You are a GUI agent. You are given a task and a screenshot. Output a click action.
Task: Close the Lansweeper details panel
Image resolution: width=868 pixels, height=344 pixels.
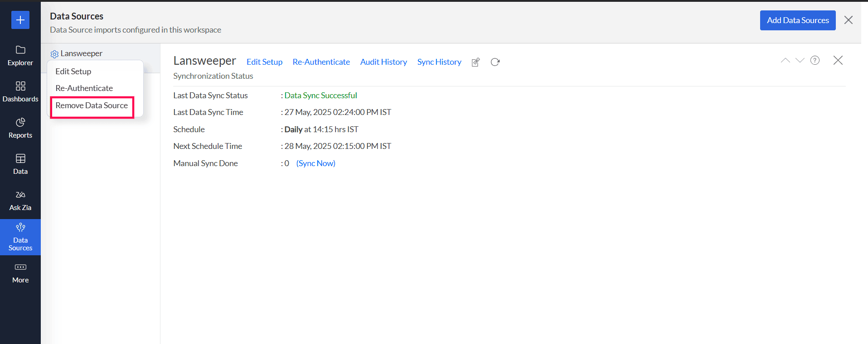tap(838, 60)
